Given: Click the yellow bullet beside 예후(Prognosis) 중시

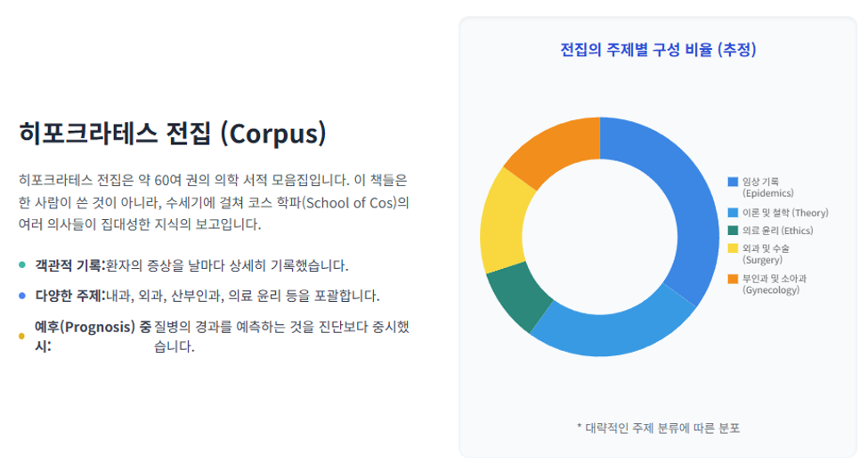Looking at the screenshot, I should point(22,336).
